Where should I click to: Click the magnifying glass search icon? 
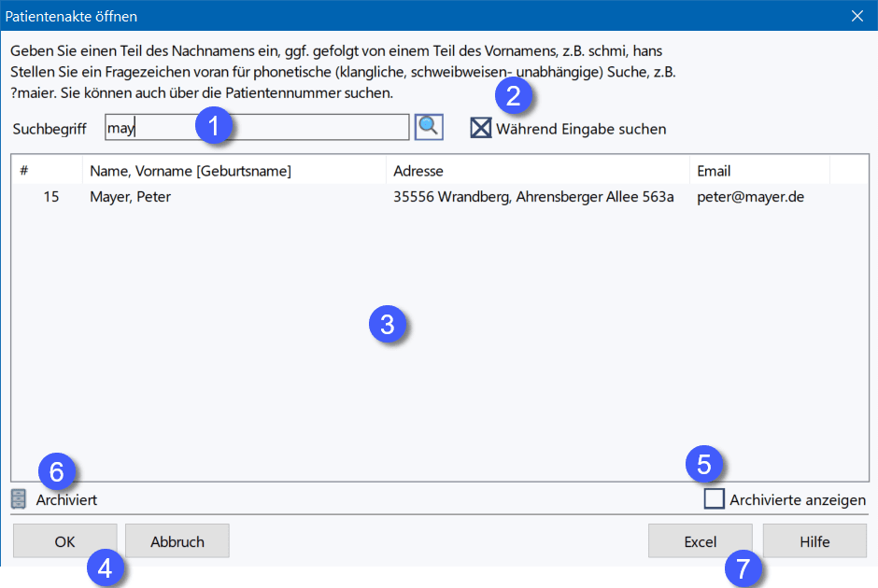pos(429,128)
